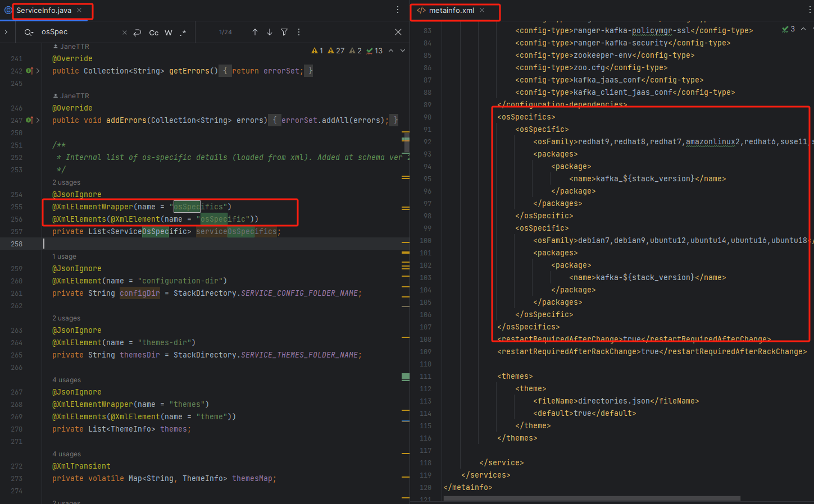The image size is (814, 504).
Task: Clear the osSpec search text
Action: pos(125,33)
